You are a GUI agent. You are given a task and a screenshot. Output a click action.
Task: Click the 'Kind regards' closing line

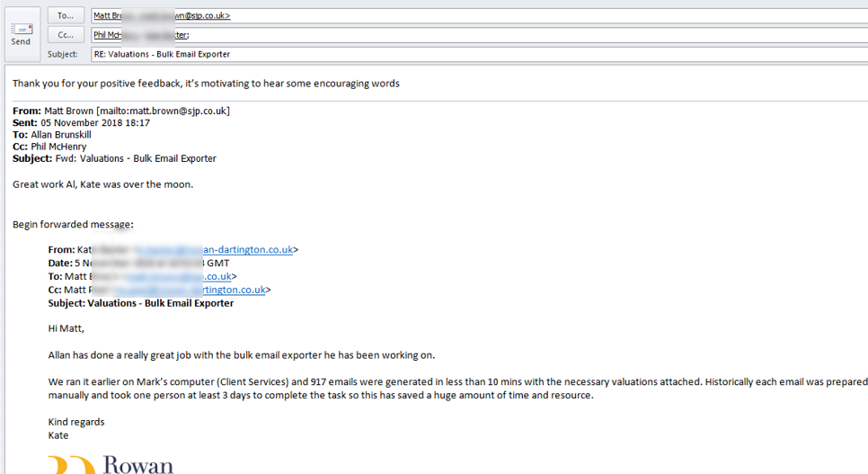[76, 422]
